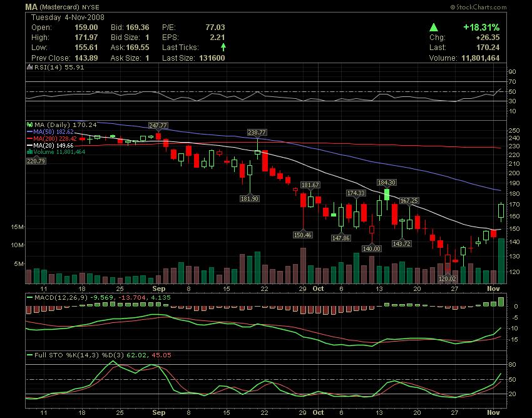The height and width of the screenshot is (418, 532).
Task: Click the Chg value +26.35
Action: coord(488,38)
